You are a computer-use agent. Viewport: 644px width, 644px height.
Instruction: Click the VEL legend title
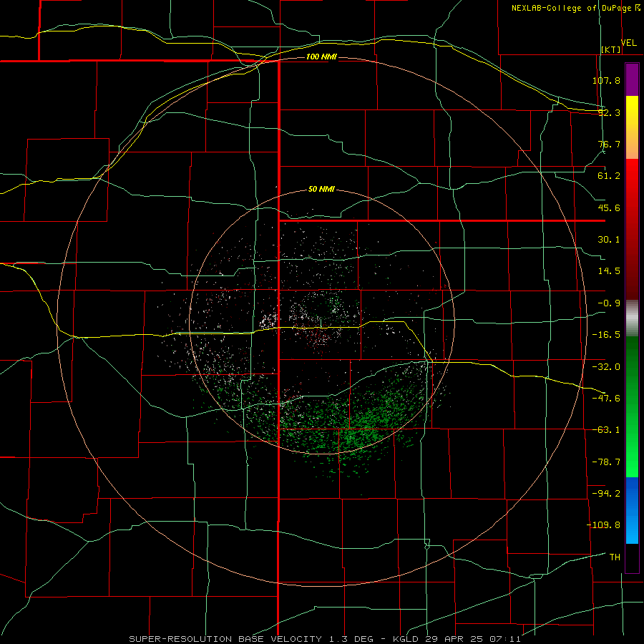[x=629, y=43]
